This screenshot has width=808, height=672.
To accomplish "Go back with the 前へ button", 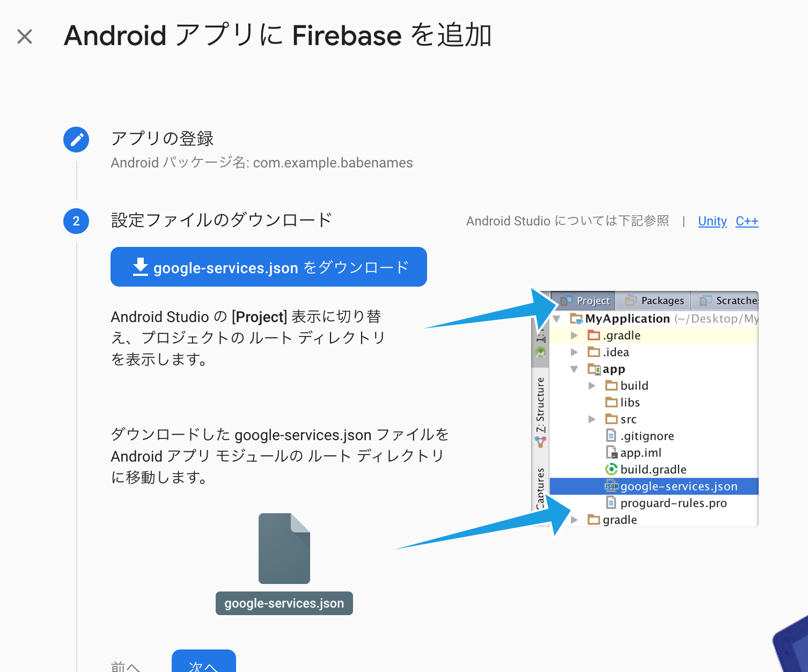I will coord(126,666).
